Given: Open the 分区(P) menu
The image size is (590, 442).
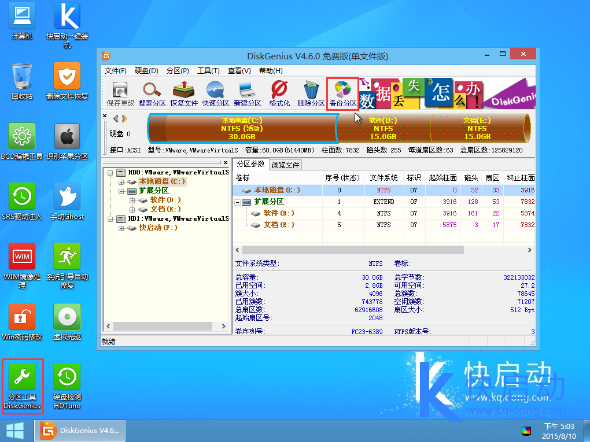Looking at the screenshot, I should [x=178, y=71].
